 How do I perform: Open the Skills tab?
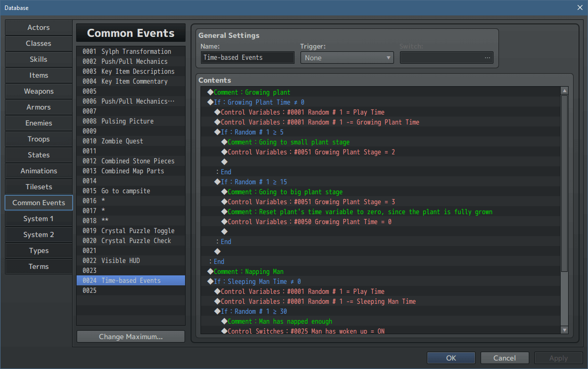(x=39, y=59)
